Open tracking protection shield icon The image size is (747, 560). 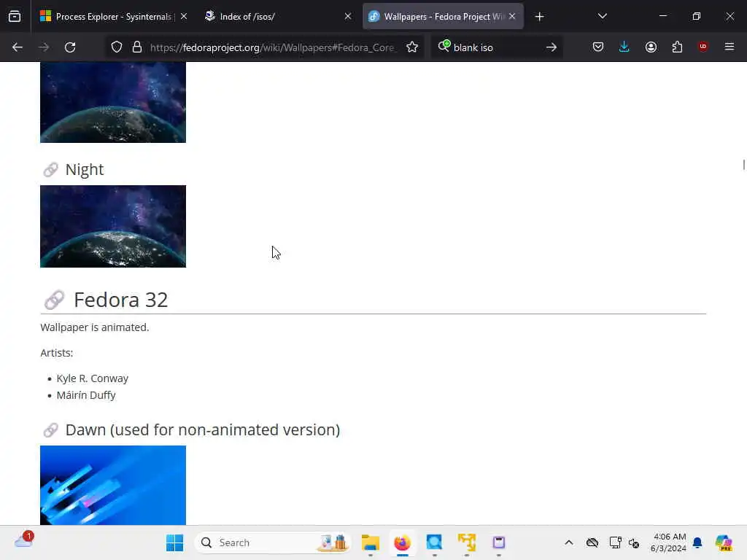pos(117,47)
